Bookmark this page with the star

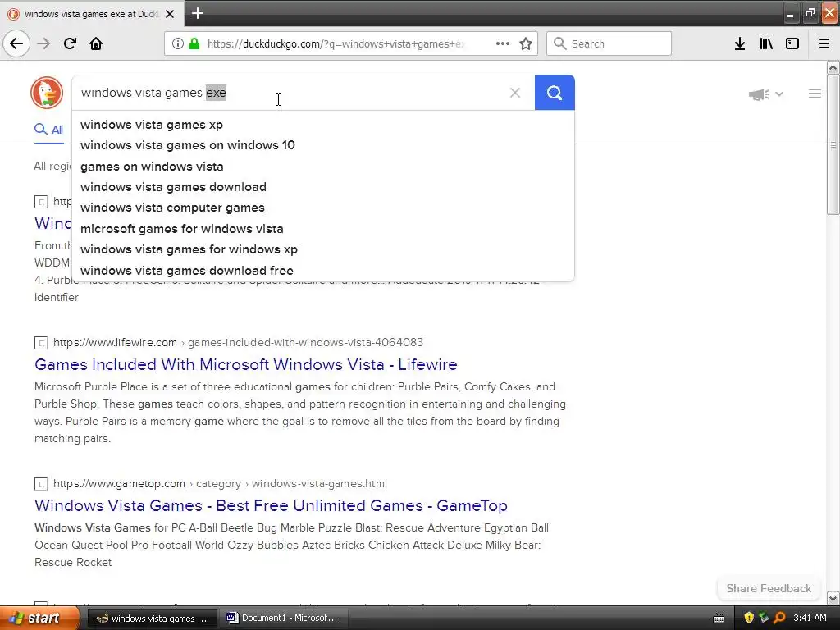click(x=526, y=43)
